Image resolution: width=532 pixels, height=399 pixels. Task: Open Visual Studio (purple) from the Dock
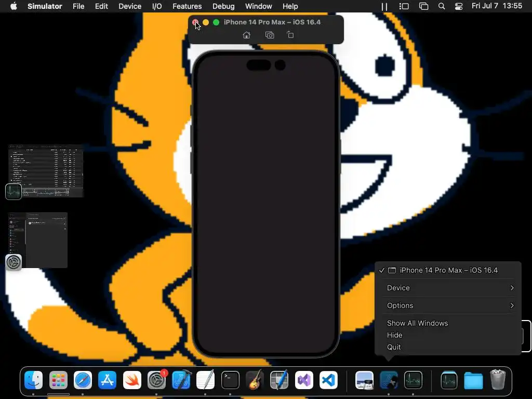point(304,380)
